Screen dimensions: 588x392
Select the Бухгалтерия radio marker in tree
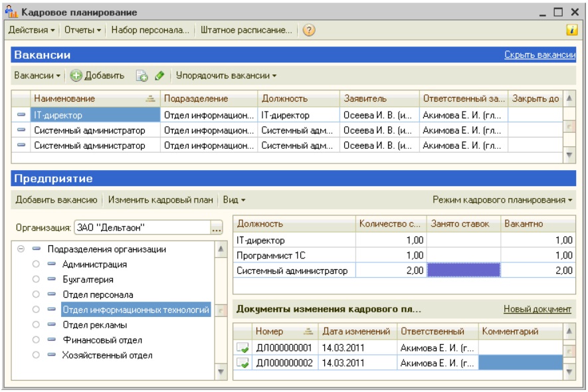pyautogui.click(x=37, y=280)
